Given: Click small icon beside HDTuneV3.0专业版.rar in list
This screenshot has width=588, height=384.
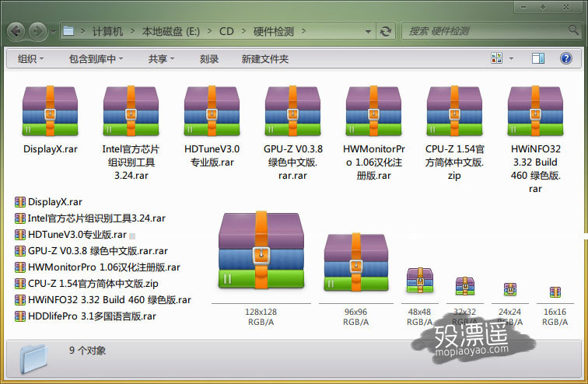Looking at the screenshot, I should tap(20, 235).
